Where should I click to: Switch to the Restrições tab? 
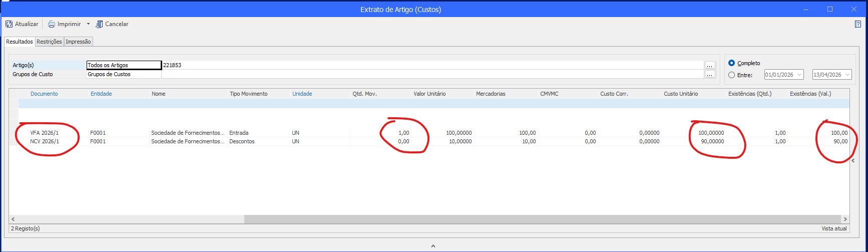tap(49, 42)
